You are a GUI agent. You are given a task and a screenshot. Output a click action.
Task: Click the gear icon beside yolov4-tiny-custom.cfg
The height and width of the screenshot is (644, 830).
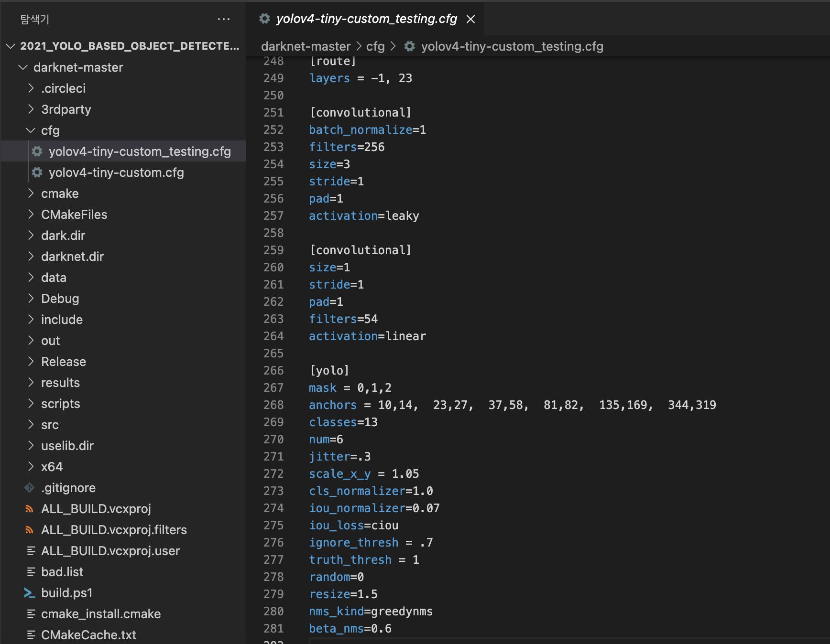pyautogui.click(x=37, y=172)
